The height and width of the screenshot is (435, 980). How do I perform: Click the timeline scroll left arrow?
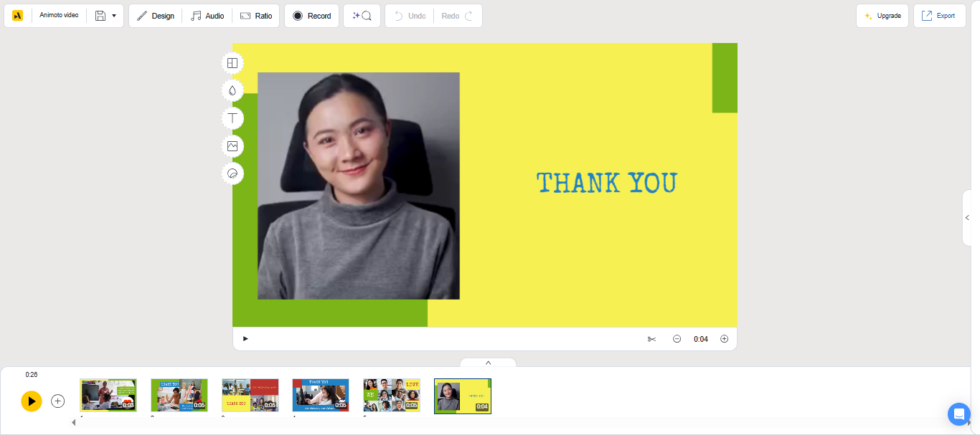click(x=73, y=423)
